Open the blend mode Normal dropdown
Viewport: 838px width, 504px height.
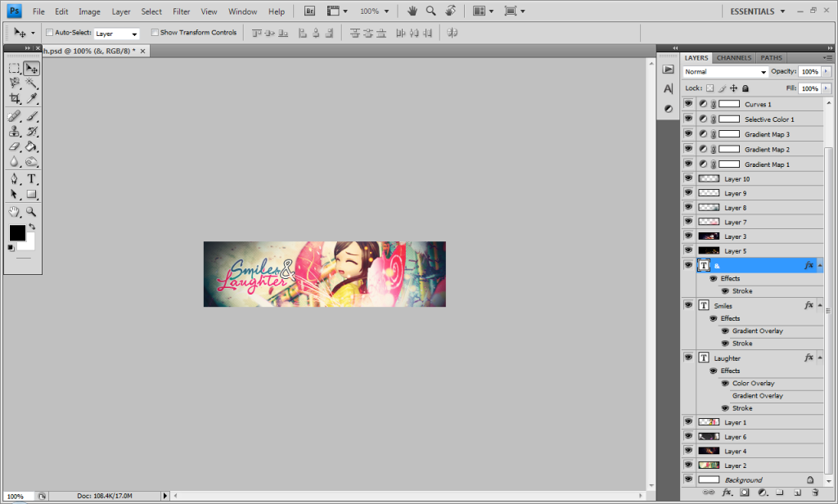tap(725, 72)
